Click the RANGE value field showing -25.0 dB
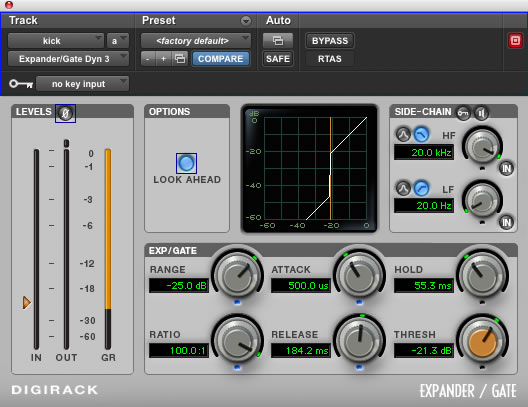This screenshot has height=407, width=528. (x=179, y=285)
